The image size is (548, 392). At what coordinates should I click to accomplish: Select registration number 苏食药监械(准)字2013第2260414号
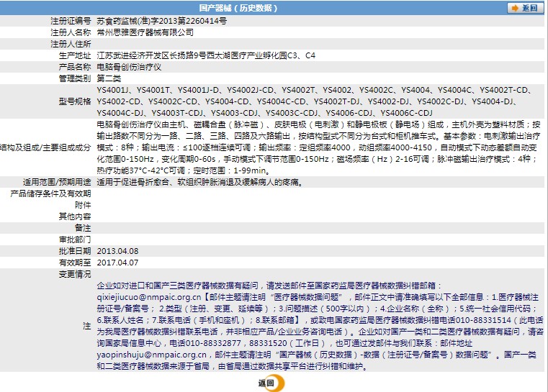[162, 21]
